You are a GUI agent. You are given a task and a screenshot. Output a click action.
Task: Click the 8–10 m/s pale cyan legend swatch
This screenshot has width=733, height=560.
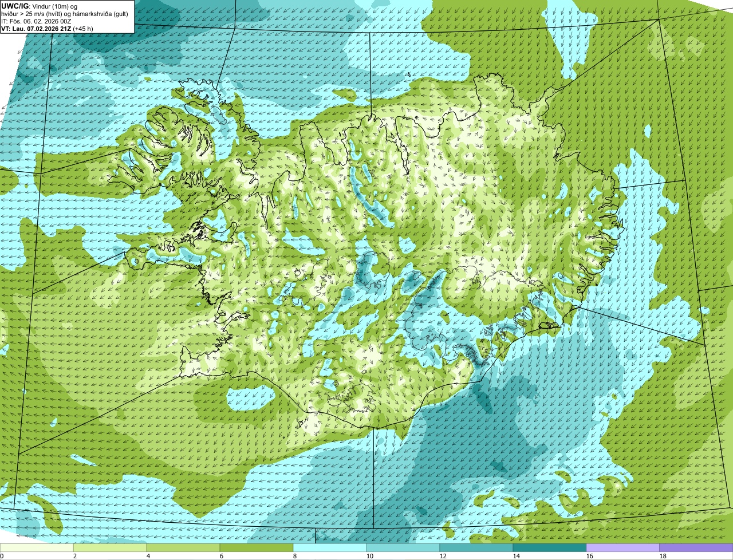click(x=330, y=548)
